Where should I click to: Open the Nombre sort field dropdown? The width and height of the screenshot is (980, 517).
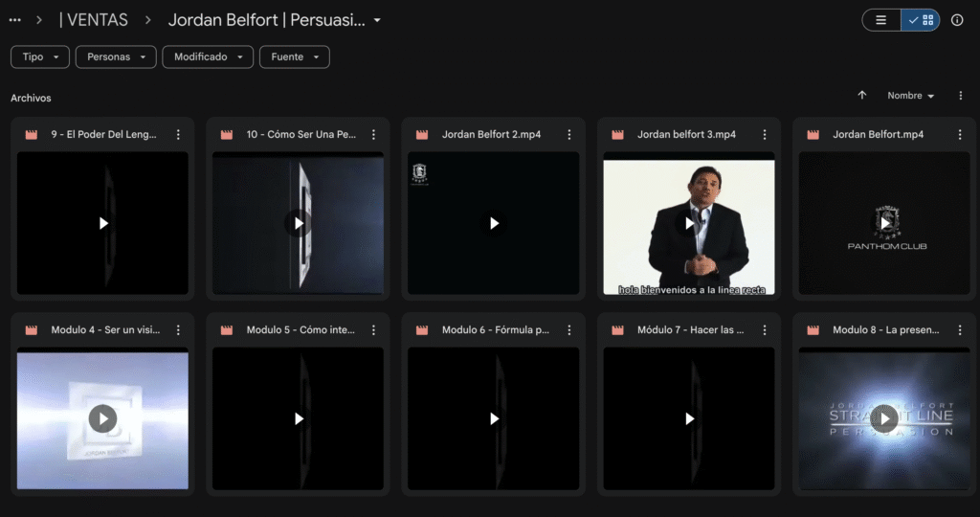(x=910, y=96)
